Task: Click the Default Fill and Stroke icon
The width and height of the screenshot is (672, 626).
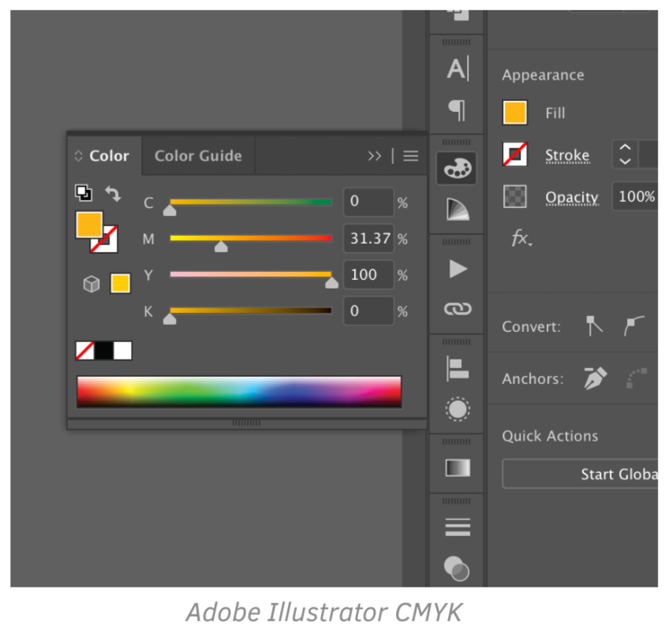Action: click(x=84, y=192)
